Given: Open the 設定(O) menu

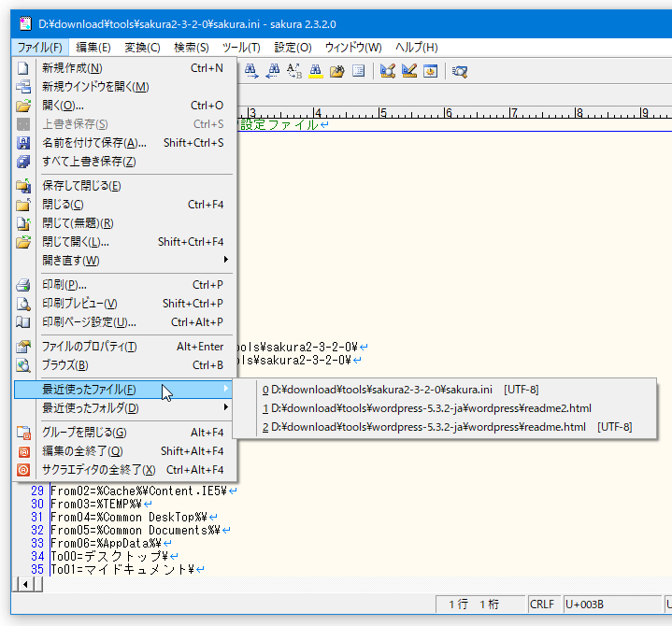Looking at the screenshot, I should pos(293,47).
